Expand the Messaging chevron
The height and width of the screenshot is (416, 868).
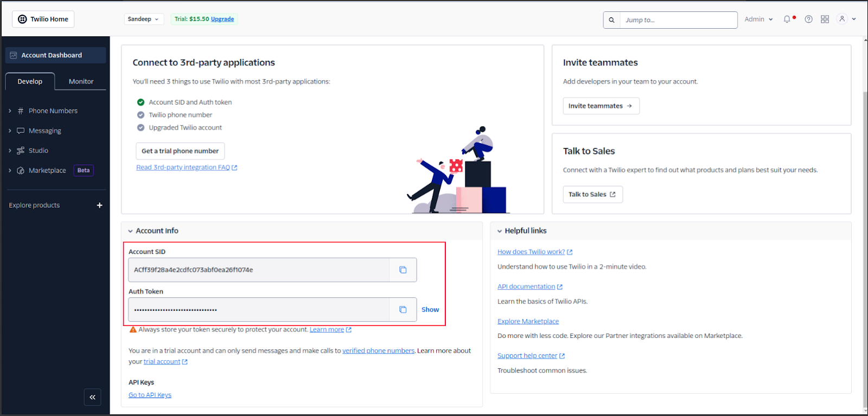pos(10,131)
